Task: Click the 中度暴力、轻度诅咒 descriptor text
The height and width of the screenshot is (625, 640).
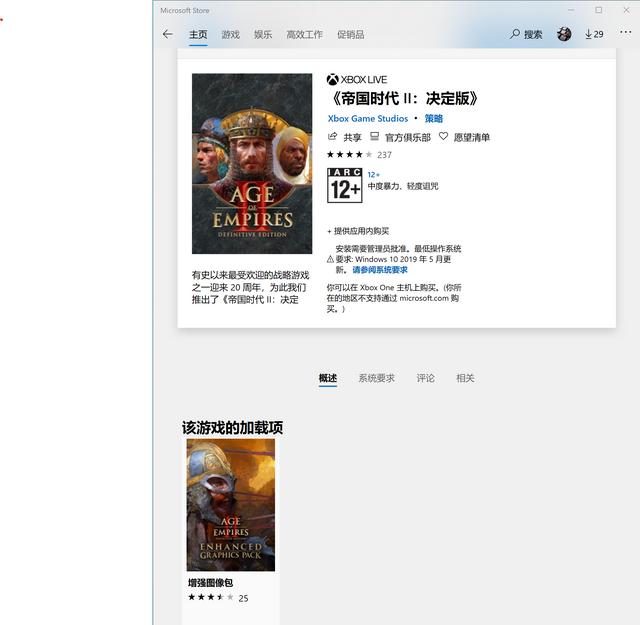Action: point(403,186)
